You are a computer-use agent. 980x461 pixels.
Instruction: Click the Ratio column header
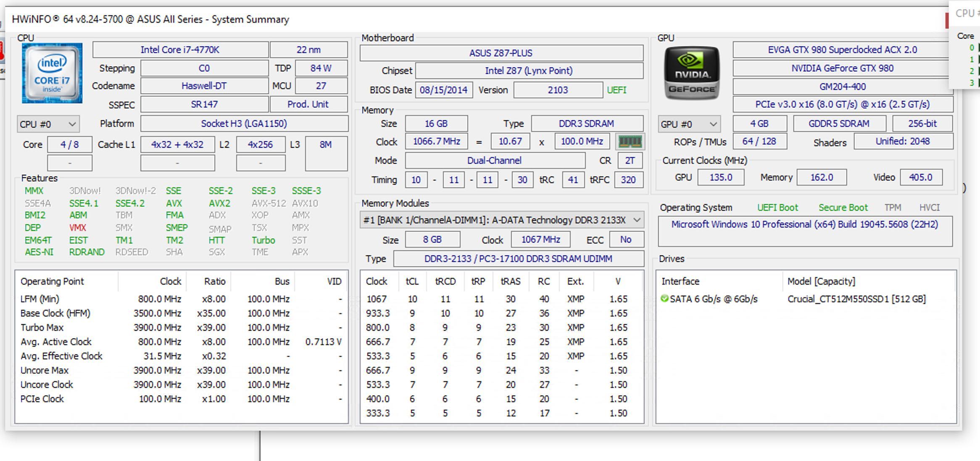pyautogui.click(x=208, y=281)
